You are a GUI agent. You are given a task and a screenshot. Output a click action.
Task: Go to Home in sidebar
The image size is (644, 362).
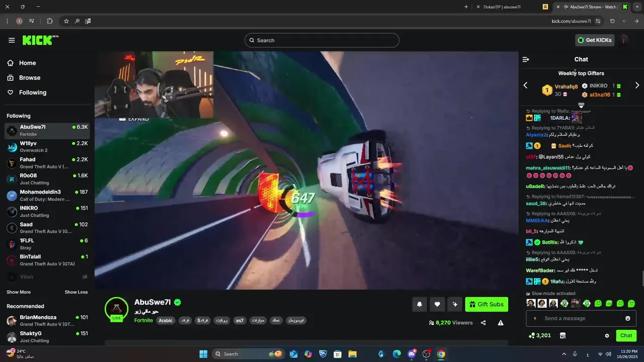point(21,63)
